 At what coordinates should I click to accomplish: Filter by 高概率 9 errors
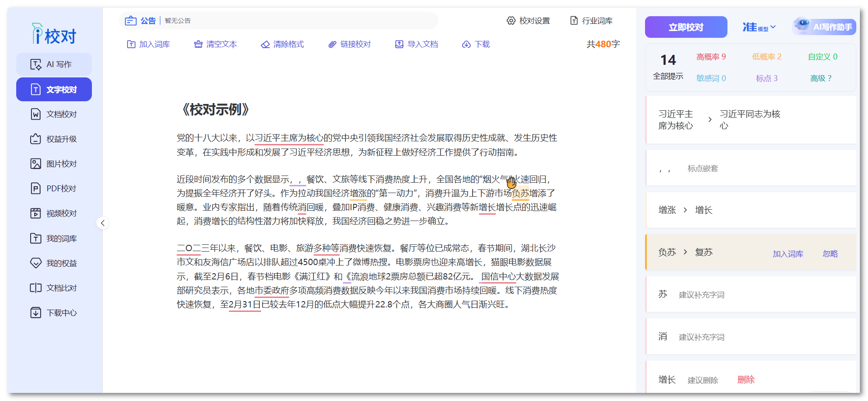coord(711,57)
